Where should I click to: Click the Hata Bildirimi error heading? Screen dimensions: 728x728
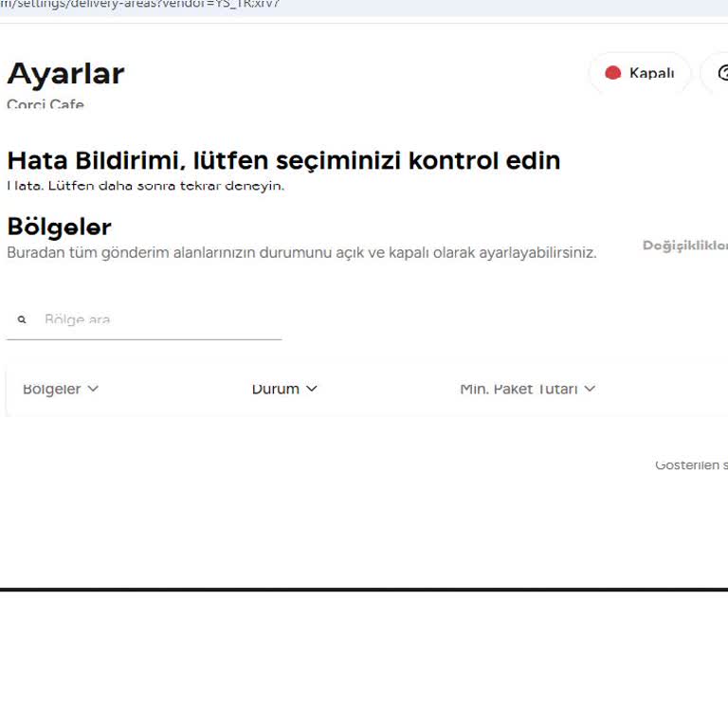pos(283,160)
